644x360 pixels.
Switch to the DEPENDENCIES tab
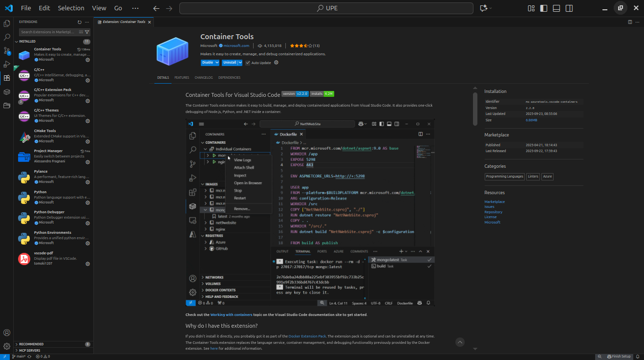click(x=229, y=77)
